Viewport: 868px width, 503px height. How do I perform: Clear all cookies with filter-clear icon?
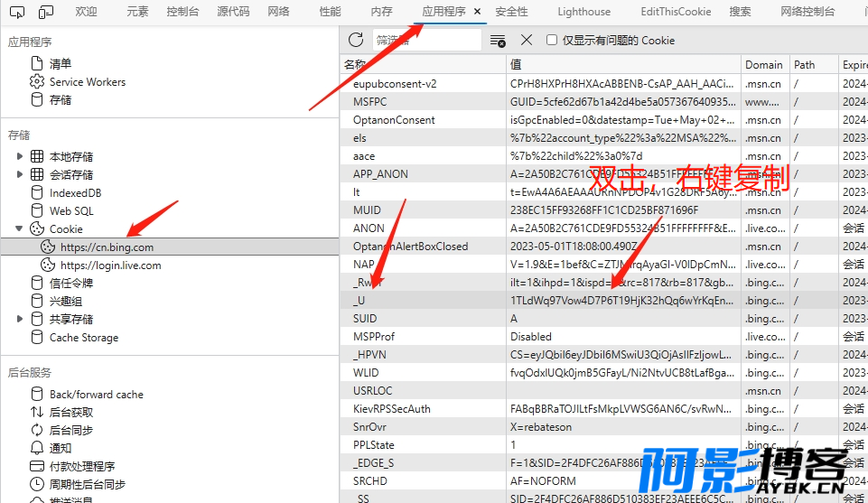498,41
